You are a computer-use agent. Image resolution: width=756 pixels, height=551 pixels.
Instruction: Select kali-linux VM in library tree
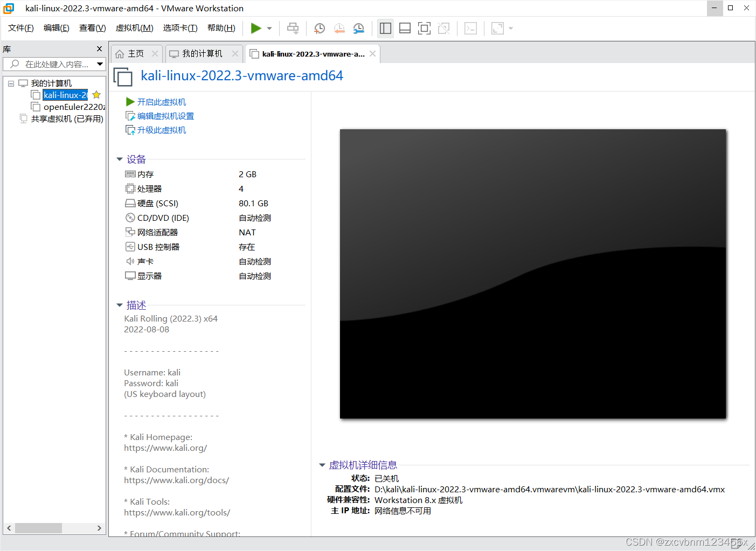(65, 95)
